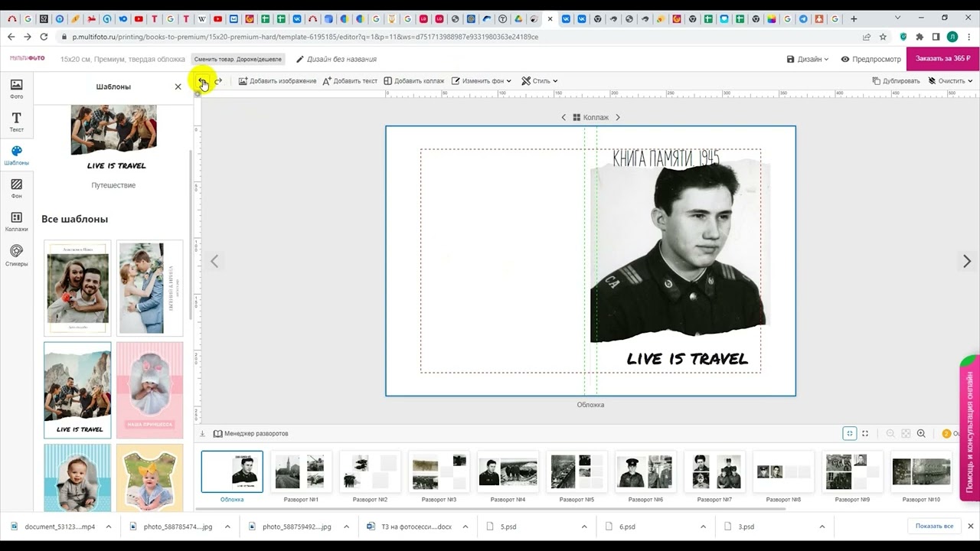Viewport: 980px width, 551px height.
Task: Click Показать все downloads button
Action: [x=934, y=527]
